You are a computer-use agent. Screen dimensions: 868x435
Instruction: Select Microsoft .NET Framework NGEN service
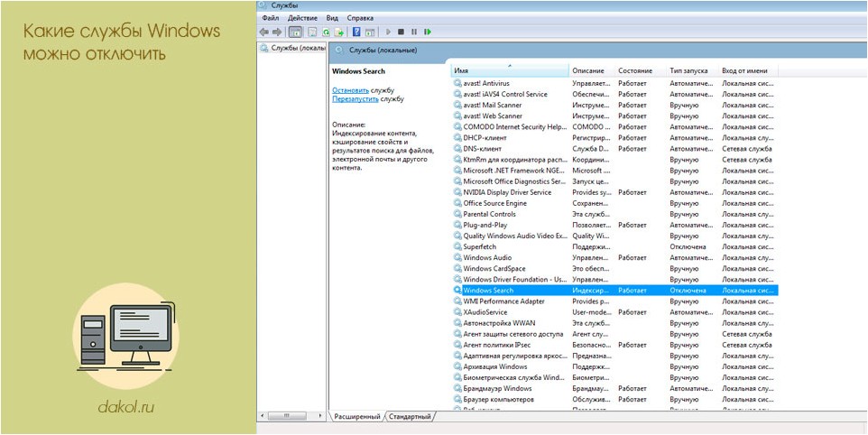(x=615, y=171)
